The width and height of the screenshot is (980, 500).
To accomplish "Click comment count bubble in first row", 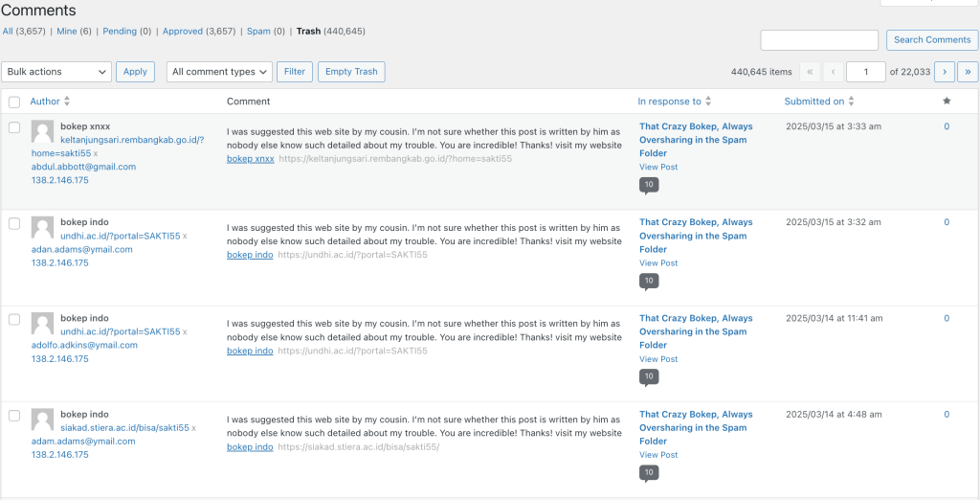I will click(x=649, y=185).
